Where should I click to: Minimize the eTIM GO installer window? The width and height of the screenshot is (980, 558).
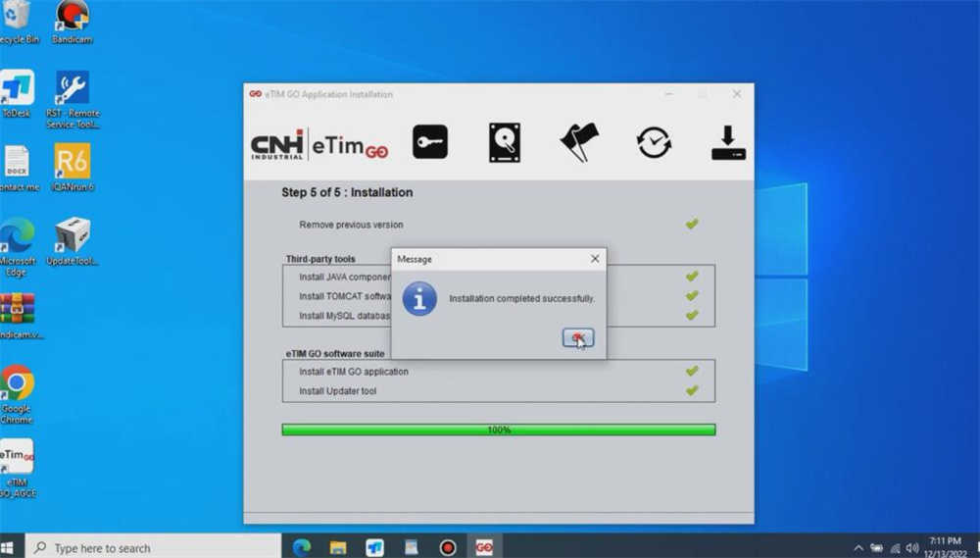click(668, 94)
